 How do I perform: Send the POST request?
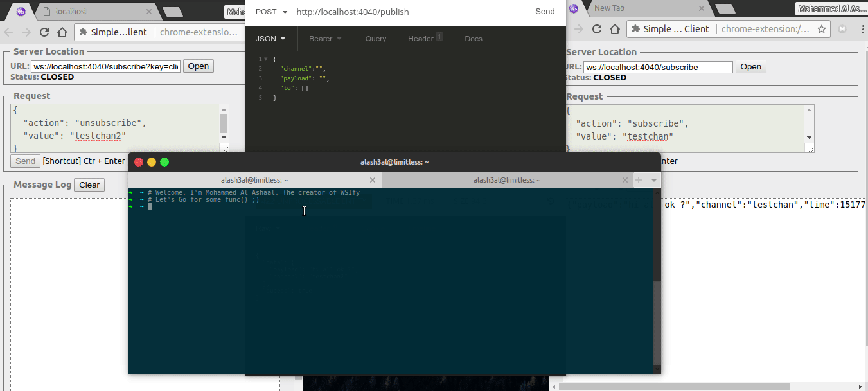coord(545,12)
